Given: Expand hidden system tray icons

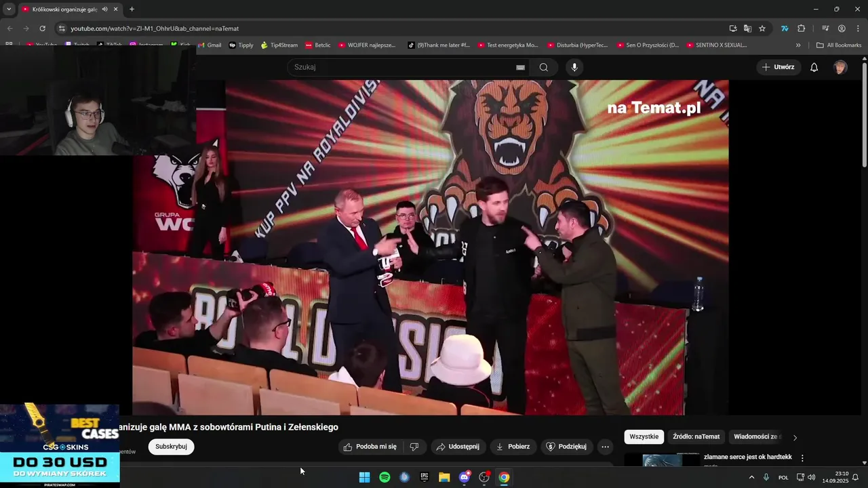Looking at the screenshot, I should (x=751, y=477).
